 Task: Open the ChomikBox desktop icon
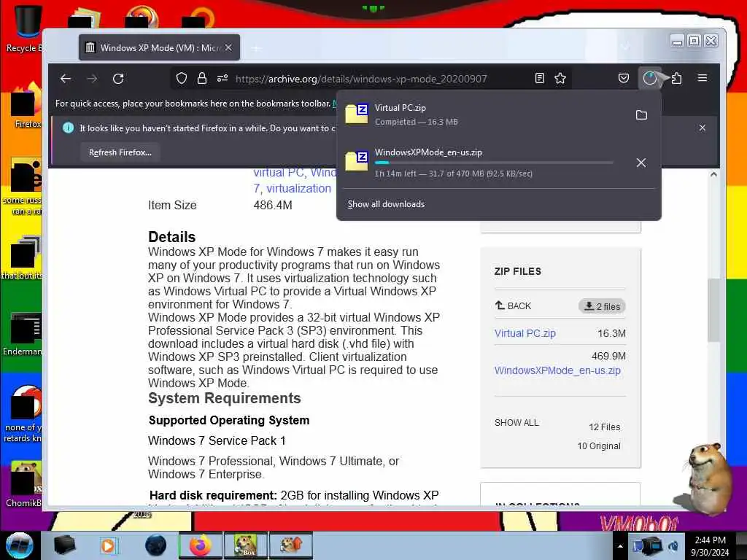point(24,483)
